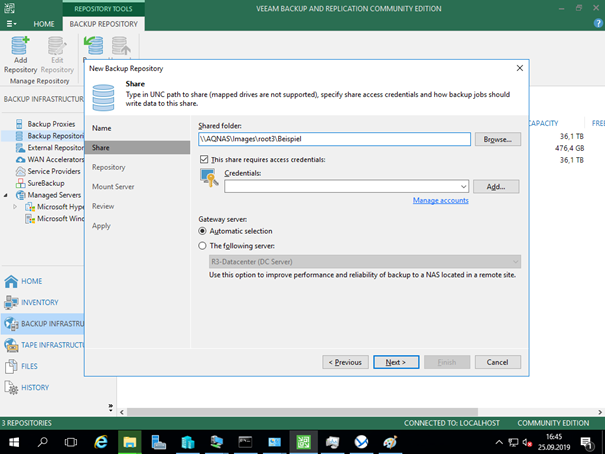The height and width of the screenshot is (454, 605).
Task: Open the Tape Infrastructure pane
Action: 50,345
